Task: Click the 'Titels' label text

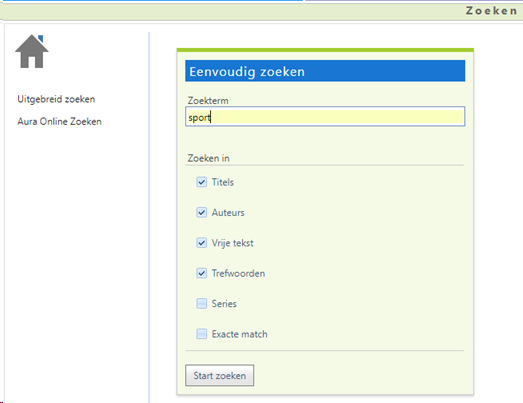Action: click(x=223, y=182)
